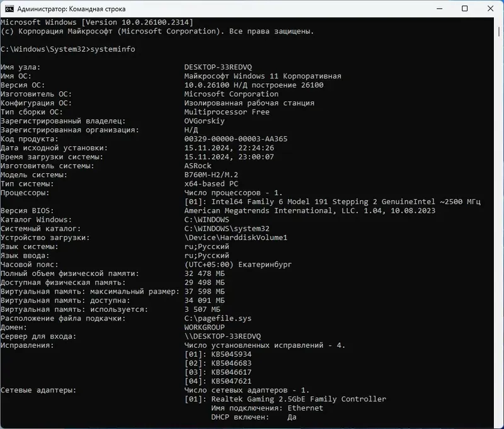The height and width of the screenshot is (429, 504).
Task: Click 'Майкрософт Windows 11 Корпоративная' OS name
Action: tap(263, 76)
